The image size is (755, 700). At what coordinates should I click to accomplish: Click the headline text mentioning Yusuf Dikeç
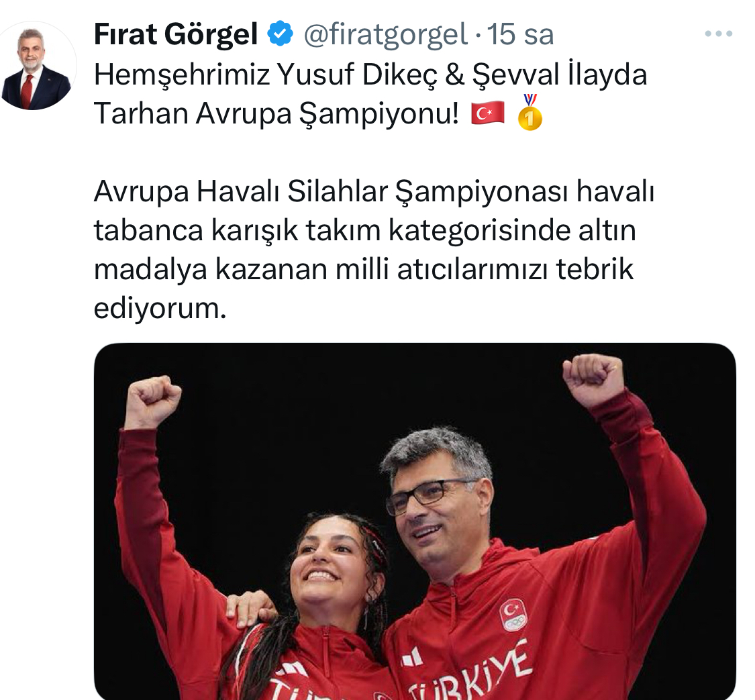click(x=370, y=95)
